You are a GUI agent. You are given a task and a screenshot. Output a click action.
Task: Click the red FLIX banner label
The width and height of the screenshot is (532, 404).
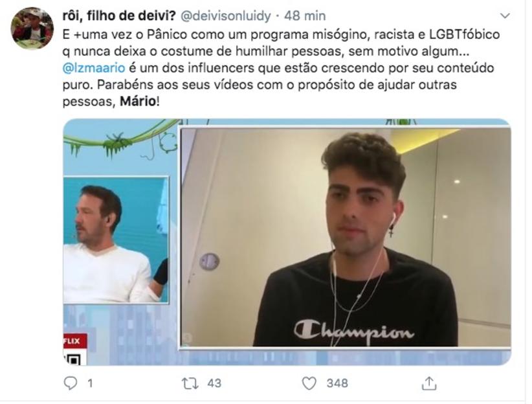pos(74,341)
